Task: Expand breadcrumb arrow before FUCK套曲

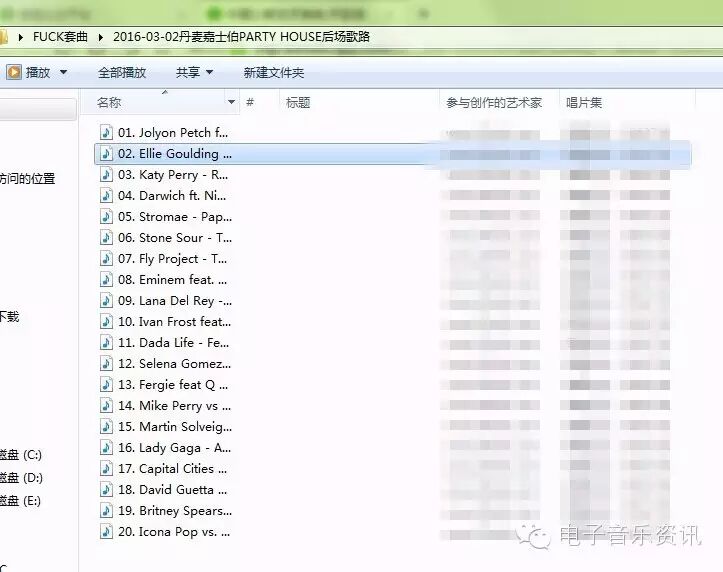Action: pyautogui.click(x=21, y=37)
